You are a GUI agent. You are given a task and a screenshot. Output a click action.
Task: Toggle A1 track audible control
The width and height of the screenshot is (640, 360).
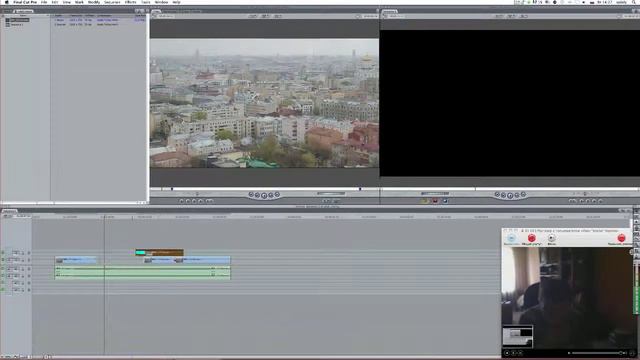point(3,269)
